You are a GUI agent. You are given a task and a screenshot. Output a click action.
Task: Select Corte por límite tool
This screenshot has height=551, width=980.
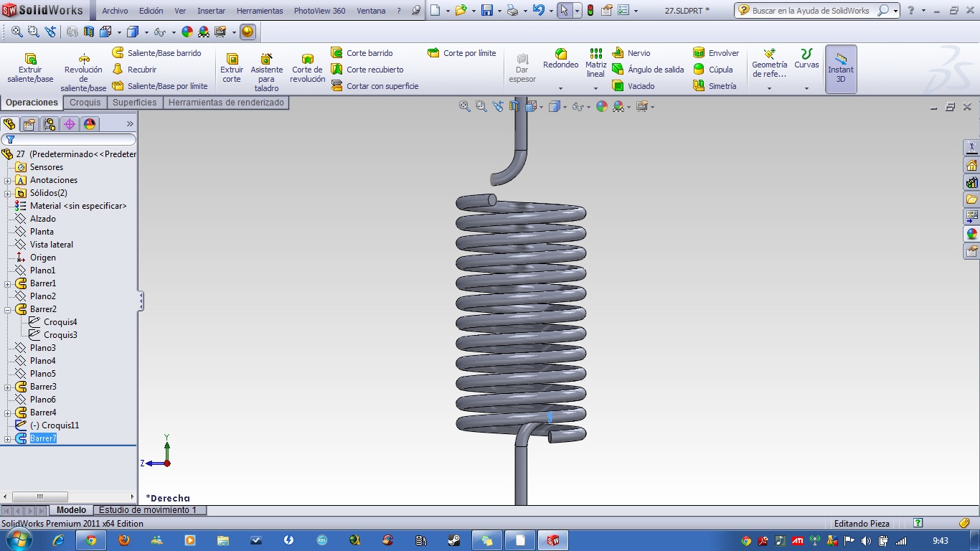tap(462, 53)
